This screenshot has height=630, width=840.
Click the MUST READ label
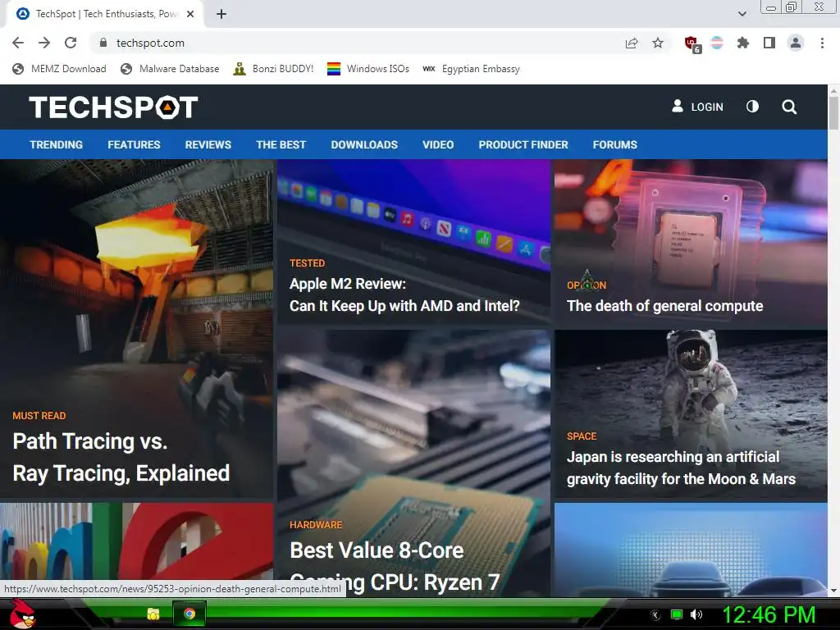point(39,416)
